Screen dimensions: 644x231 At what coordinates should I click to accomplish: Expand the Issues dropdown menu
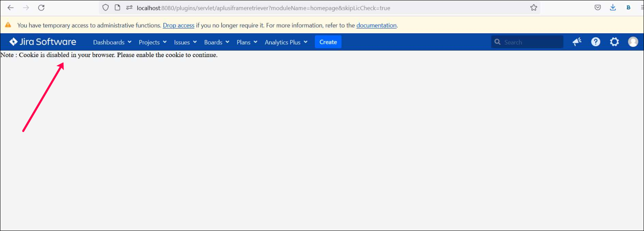pyautogui.click(x=185, y=42)
